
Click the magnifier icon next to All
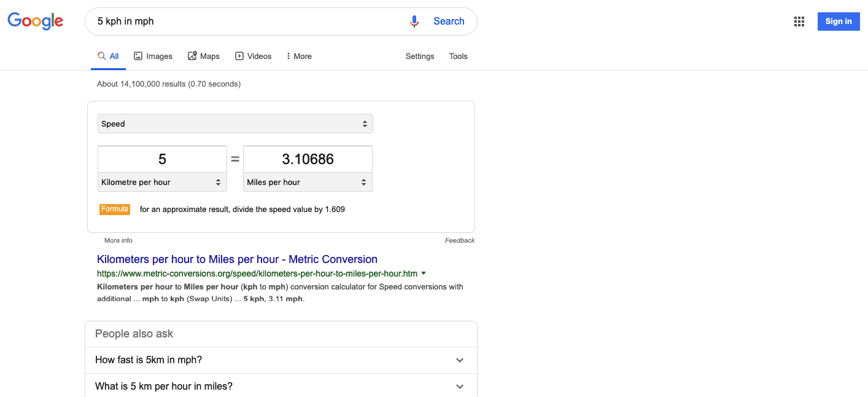point(101,55)
